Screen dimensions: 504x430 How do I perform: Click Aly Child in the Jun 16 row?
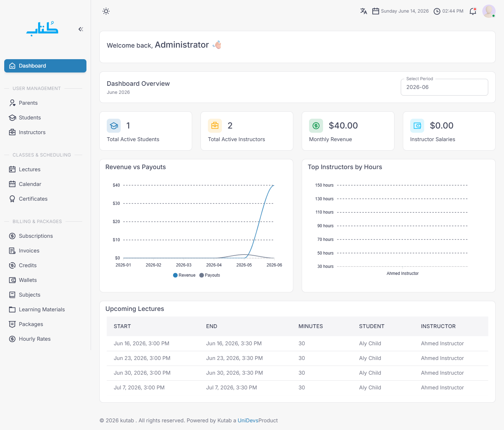click(370, 344)
